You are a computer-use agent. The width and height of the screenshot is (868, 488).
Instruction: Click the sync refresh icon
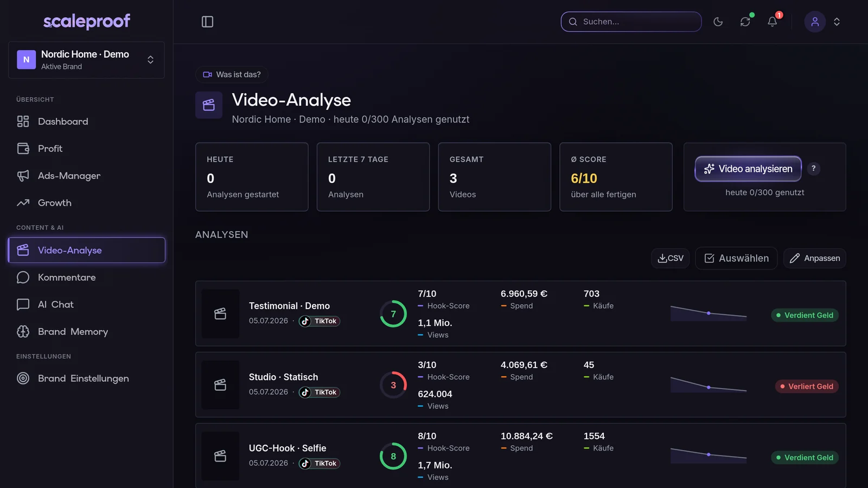click(x=745, y=22)
